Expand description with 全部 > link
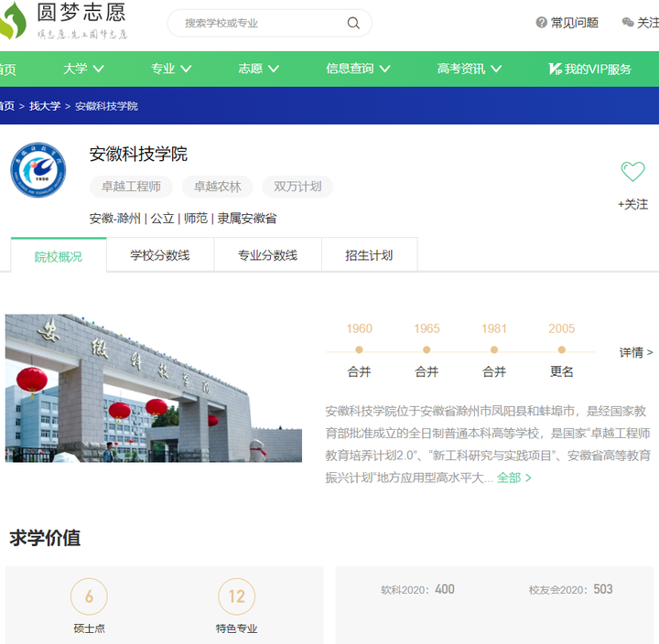659x644 pixels. [514, 478]
